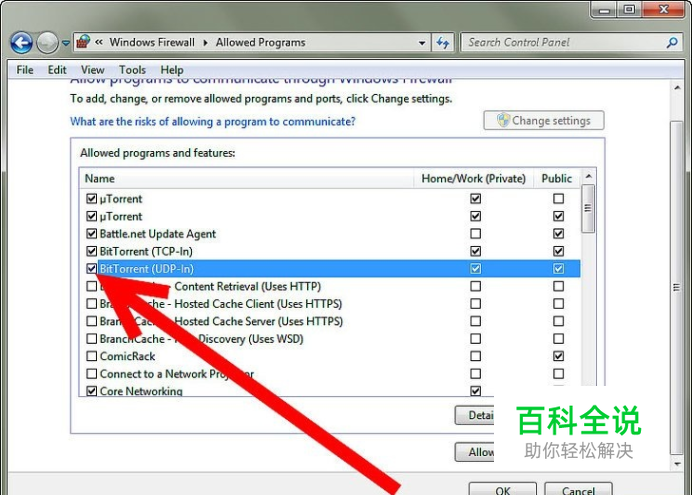Click main window scroll-down arrow

click(677, 464)
